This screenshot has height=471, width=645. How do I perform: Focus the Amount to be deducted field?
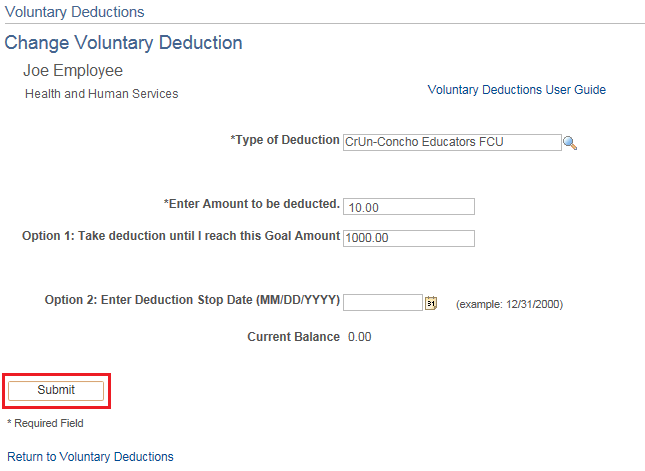[x=408, y=207]
